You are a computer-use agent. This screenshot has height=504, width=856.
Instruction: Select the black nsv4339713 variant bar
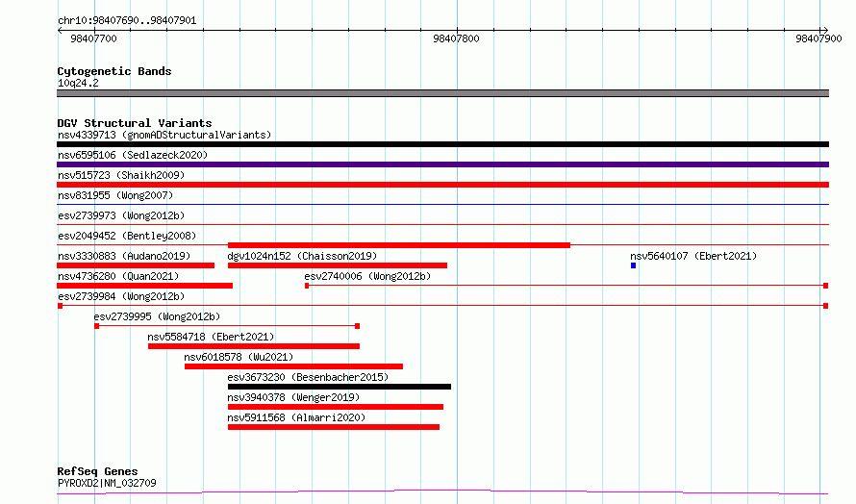(x=442, y=144)
